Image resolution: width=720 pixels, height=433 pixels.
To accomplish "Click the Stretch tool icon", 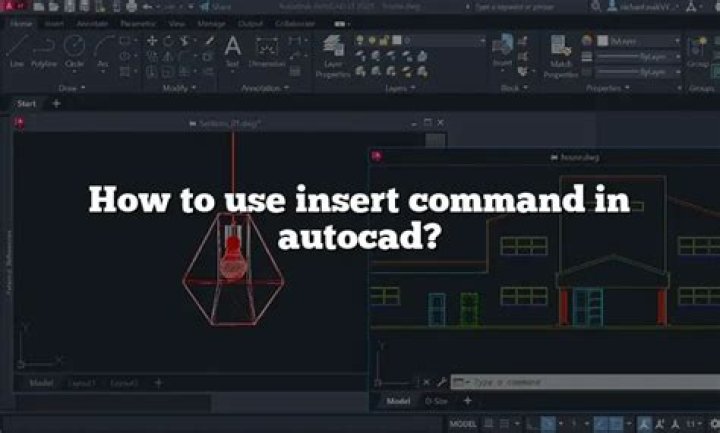I will (x=152, y=72).
